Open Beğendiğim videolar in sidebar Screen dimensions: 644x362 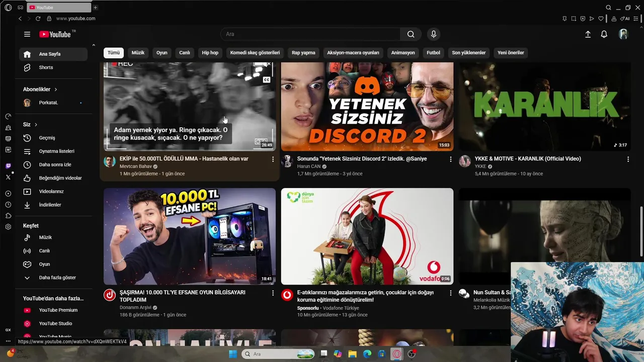tap(53, 178)
